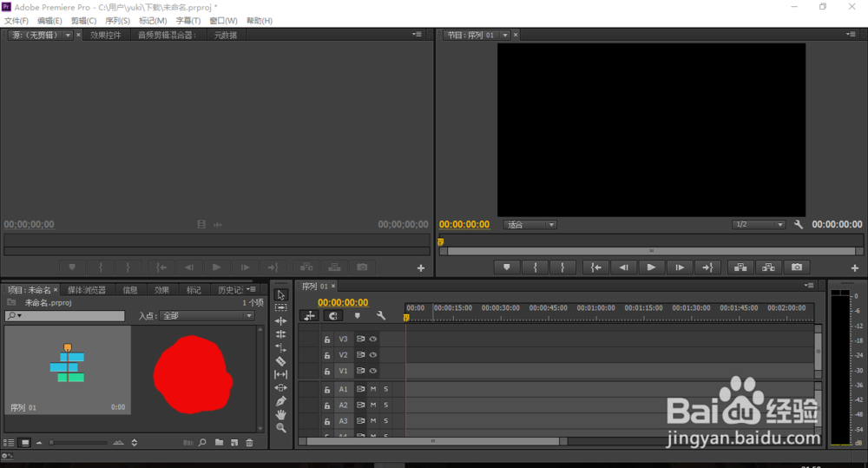
Task: Open the fit zoom level dropdown
Action: pyautogui.click(x=529, y=224)
